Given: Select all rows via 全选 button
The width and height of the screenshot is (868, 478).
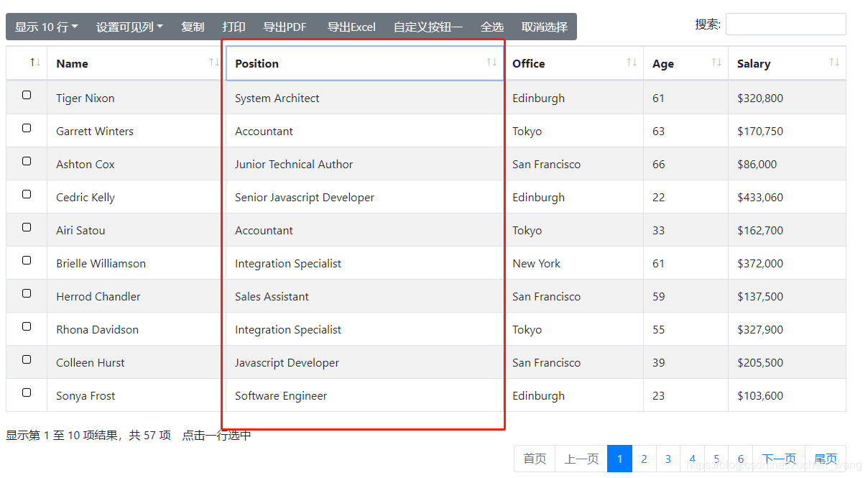Looking at the screenshot, I should 492,27.
